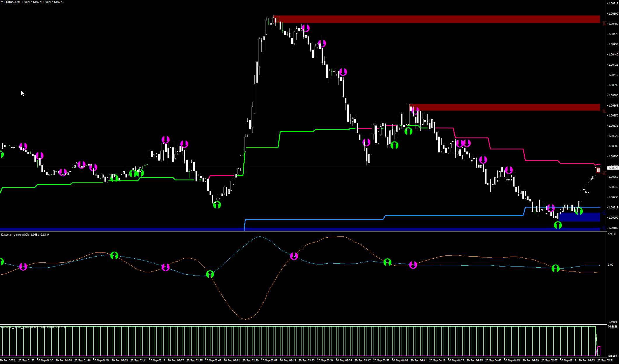The image size is (619, 364).
Task: Click magenta arrow below the second red zone
Action: pos(415,111)
